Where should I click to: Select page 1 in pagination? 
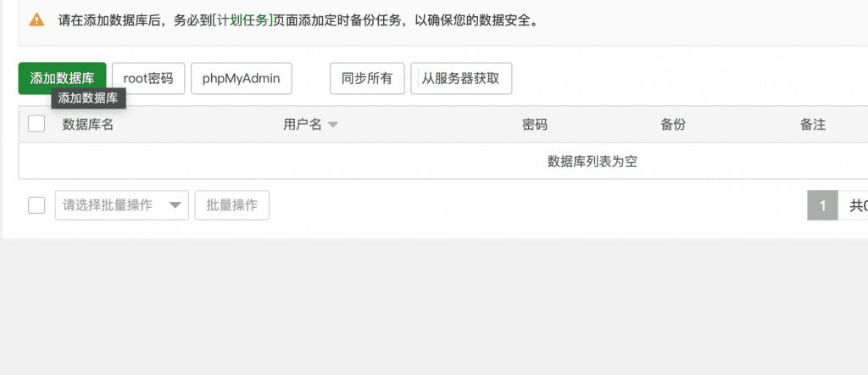822,205
